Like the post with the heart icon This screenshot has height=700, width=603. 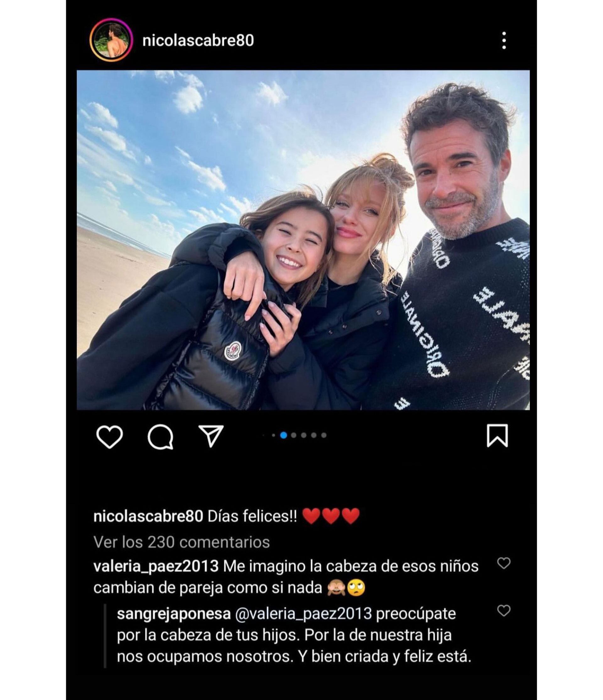(x=109, y=437)
